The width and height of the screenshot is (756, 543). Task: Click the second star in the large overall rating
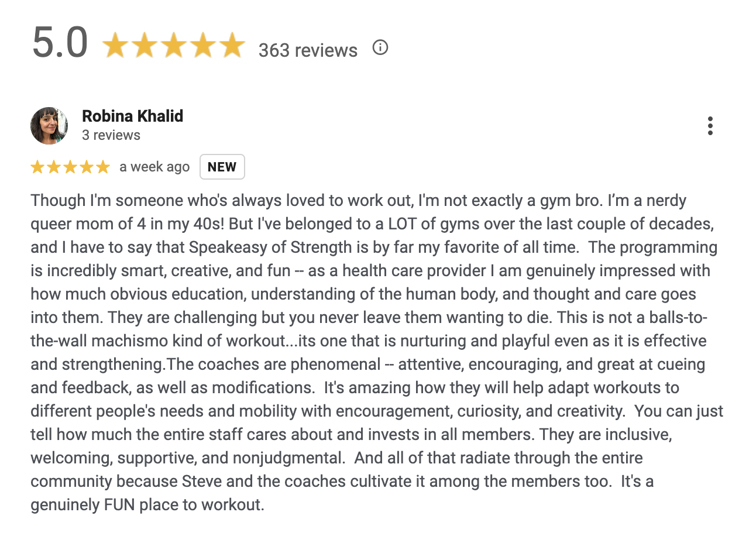click(x=145, y=46)
